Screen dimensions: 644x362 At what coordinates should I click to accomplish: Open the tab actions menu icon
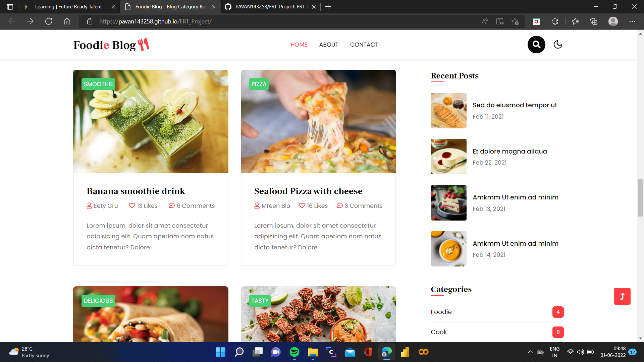[x=10, y=7]
